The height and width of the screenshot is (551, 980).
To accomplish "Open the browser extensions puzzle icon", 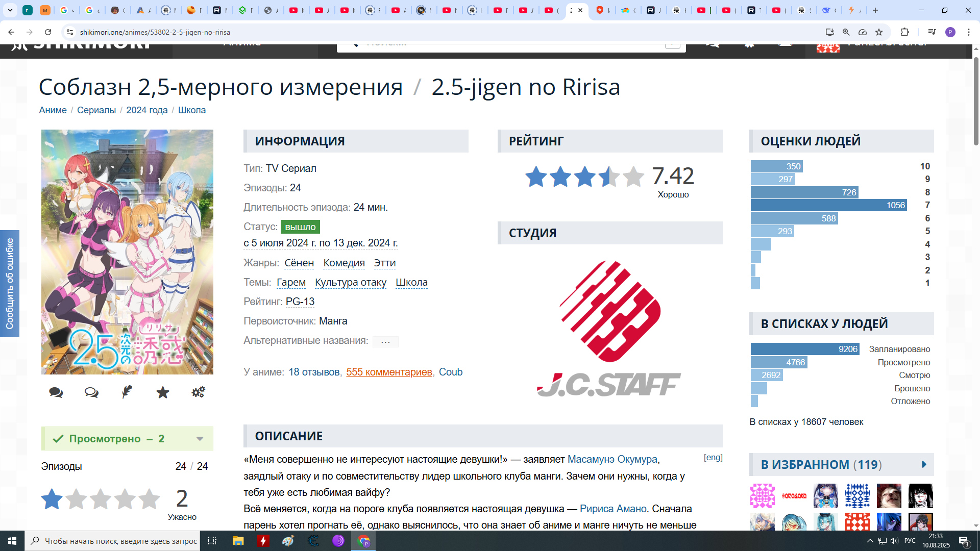I will [x=904, y=32].
